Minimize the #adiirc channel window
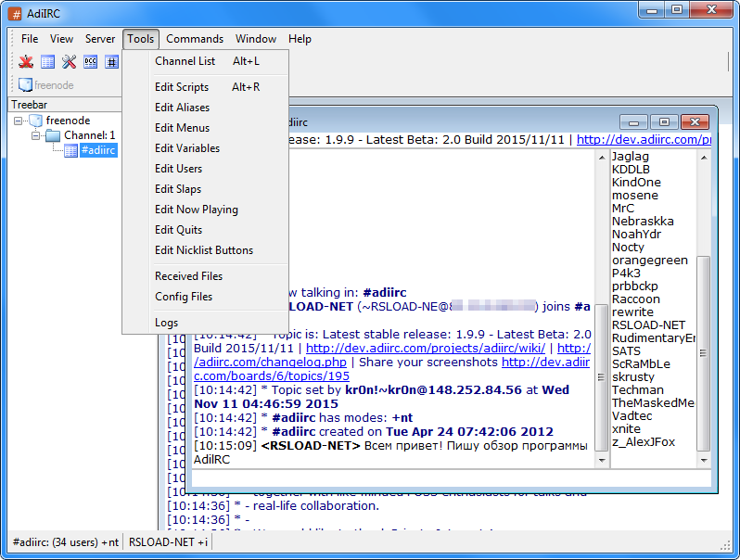Screen dimensions: 740x560 pos(633,122)
